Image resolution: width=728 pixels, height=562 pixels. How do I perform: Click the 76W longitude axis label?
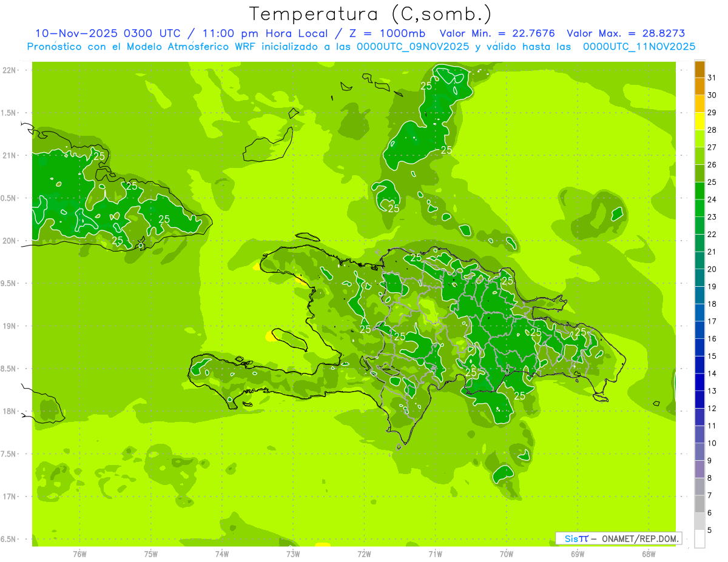[x=79, y=554]
